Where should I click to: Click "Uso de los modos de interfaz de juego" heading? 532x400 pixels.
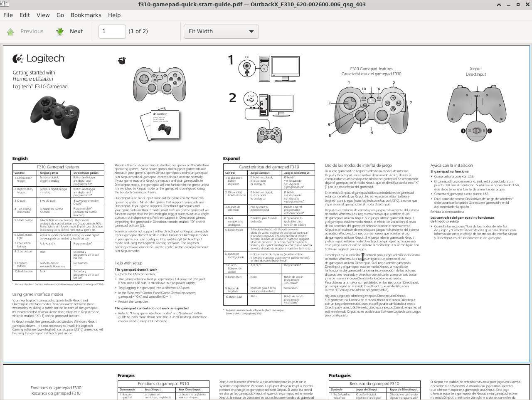coord(358,165)
